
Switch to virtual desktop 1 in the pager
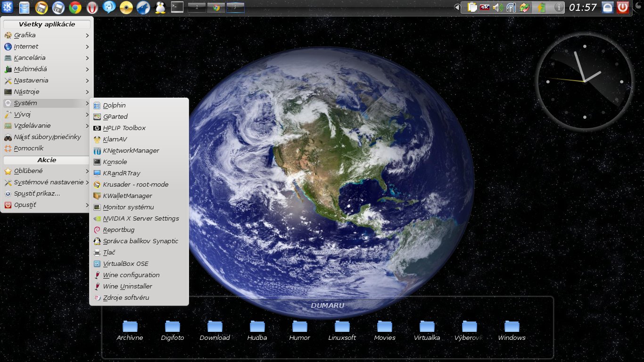click(x=197, y=7)
